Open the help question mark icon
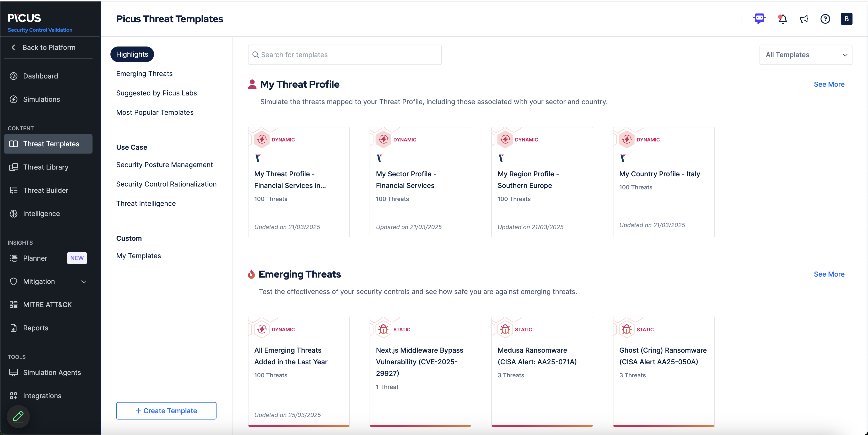The width and height of the screenshot is (868, 435). (825, 19)
